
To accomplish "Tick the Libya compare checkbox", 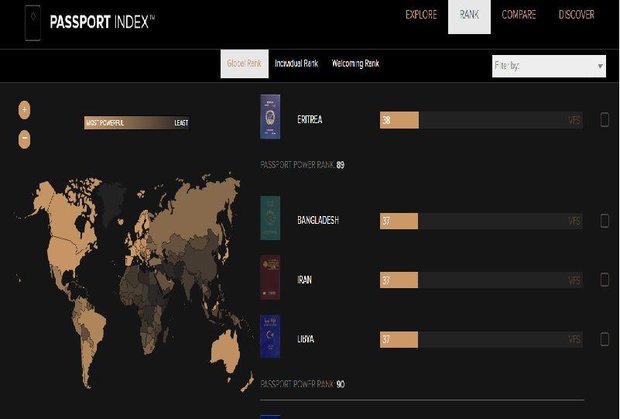I will (x=604, y=339).
